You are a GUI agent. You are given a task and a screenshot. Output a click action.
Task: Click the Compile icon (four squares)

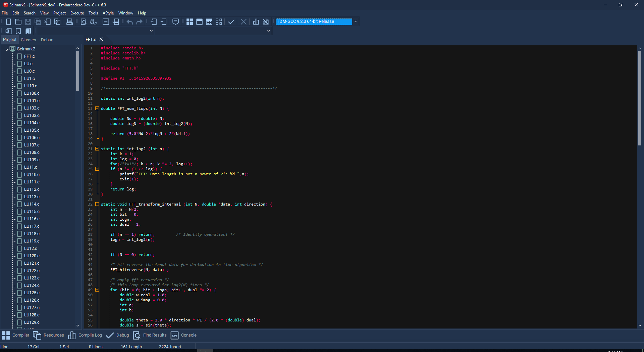coord(190,21)
